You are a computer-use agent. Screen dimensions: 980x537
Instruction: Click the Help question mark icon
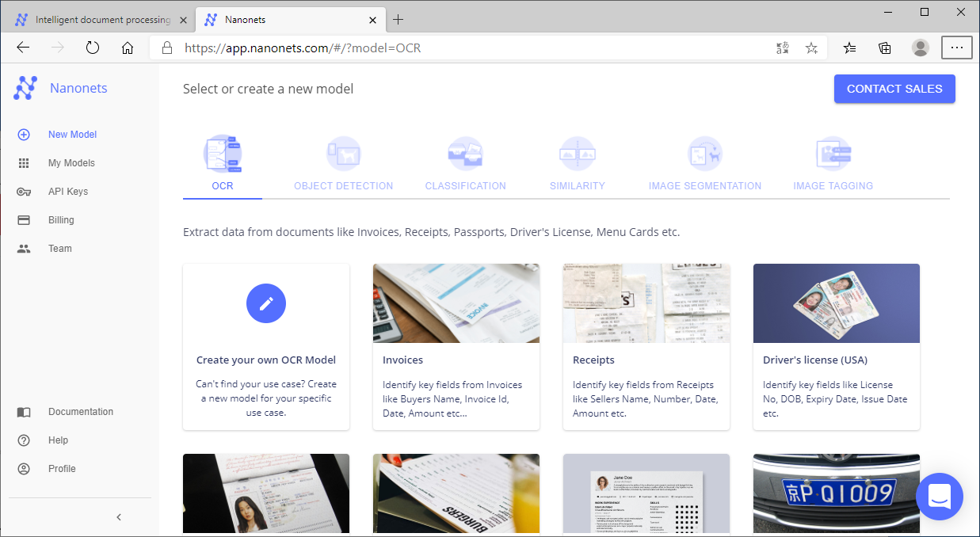pos(24,440)
